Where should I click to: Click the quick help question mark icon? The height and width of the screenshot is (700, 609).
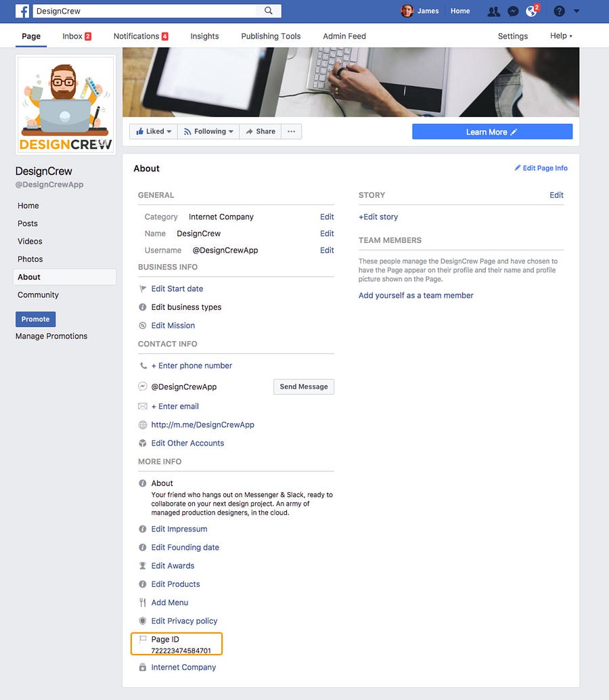[x=559, y=11]
